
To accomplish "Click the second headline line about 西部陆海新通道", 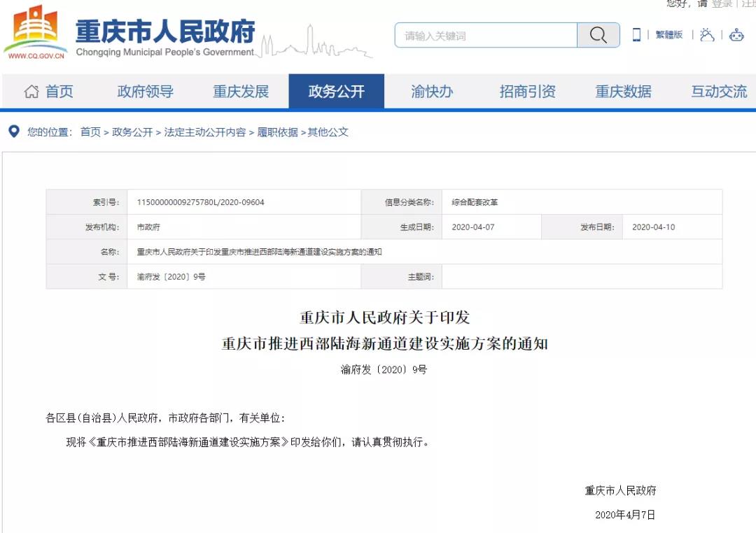I will [x=385, y=343].
